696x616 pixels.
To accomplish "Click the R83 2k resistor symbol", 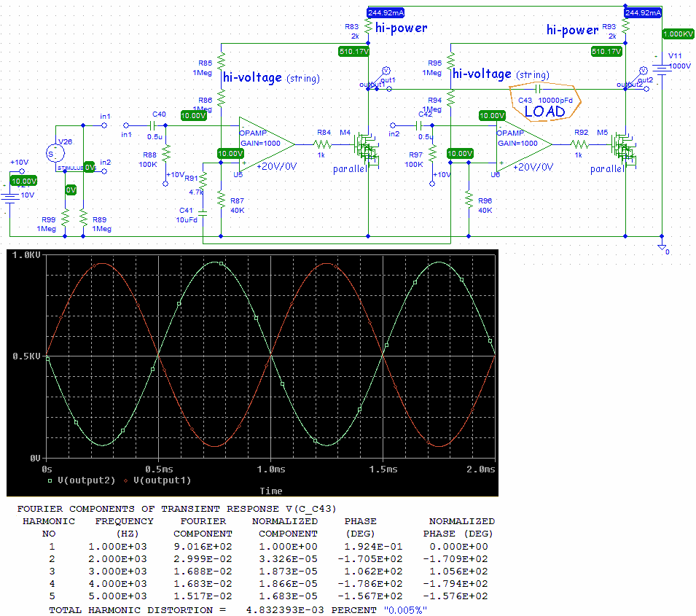I will [368, 26].
